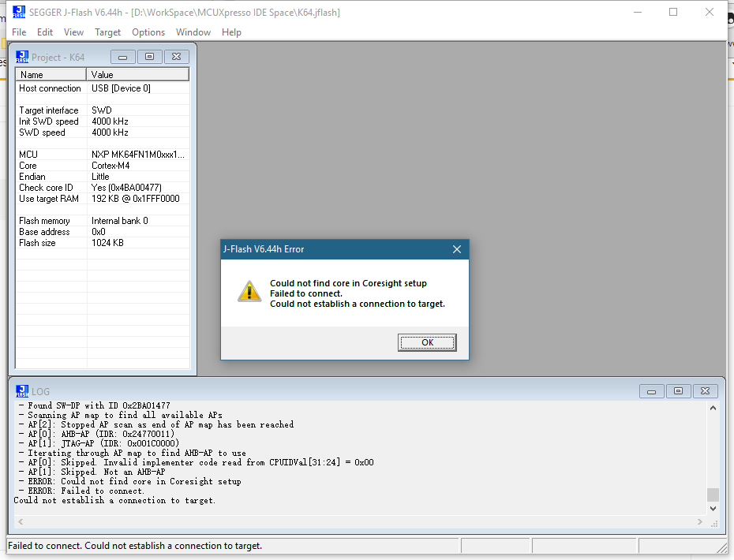
Task: Click the 'AP[0]: AHB-AP' IDR log line
Action: (x=96, y=434)
